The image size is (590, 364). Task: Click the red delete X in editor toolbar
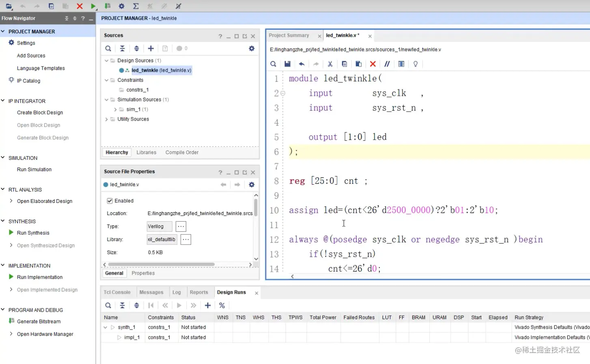click(373, 64)
